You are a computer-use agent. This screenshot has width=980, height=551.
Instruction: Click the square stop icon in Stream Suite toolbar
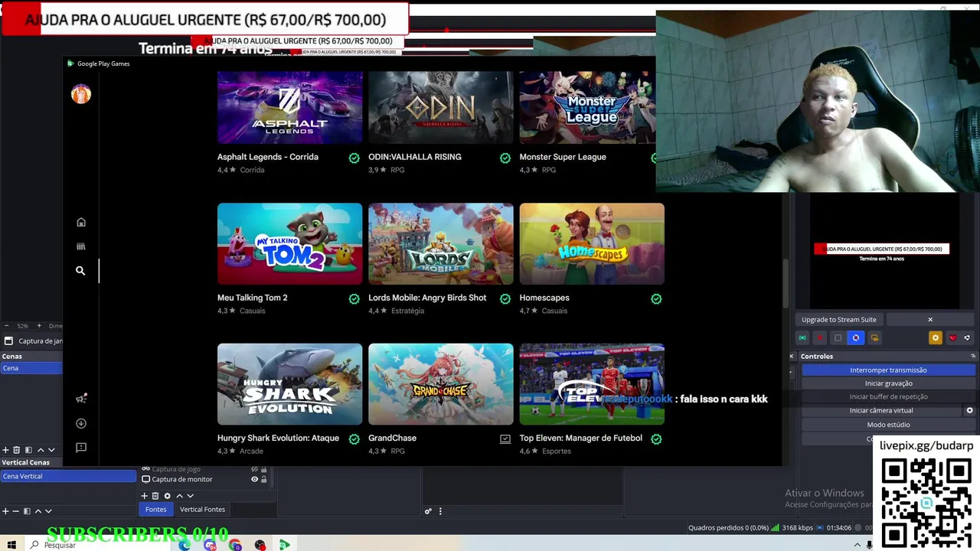click(838, 337)
